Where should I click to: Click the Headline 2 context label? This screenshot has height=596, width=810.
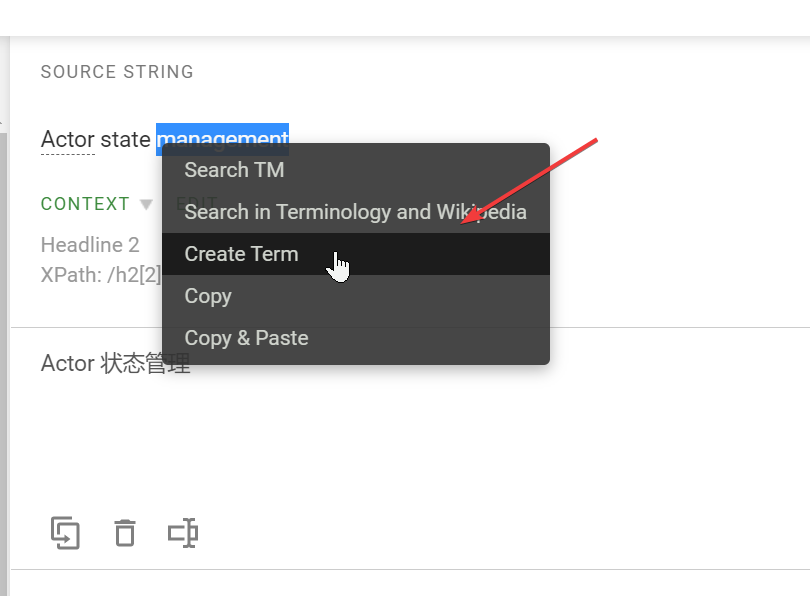pos(90,244)
